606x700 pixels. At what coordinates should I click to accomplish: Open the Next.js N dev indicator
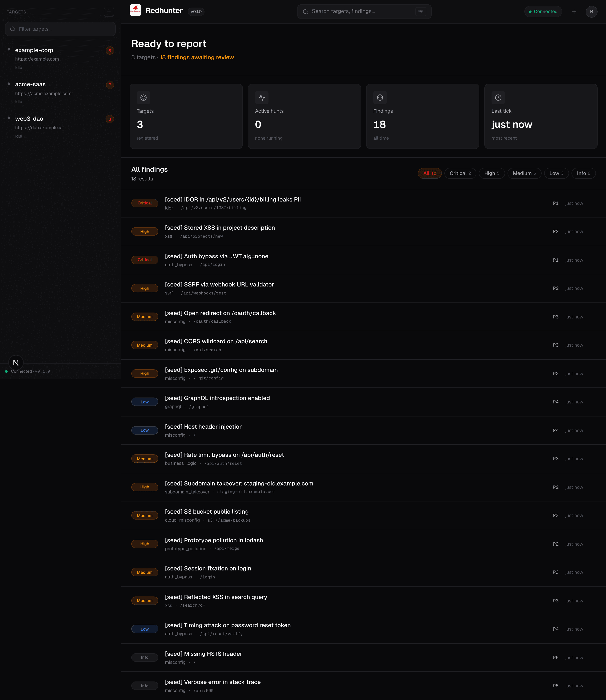point(16,363)
